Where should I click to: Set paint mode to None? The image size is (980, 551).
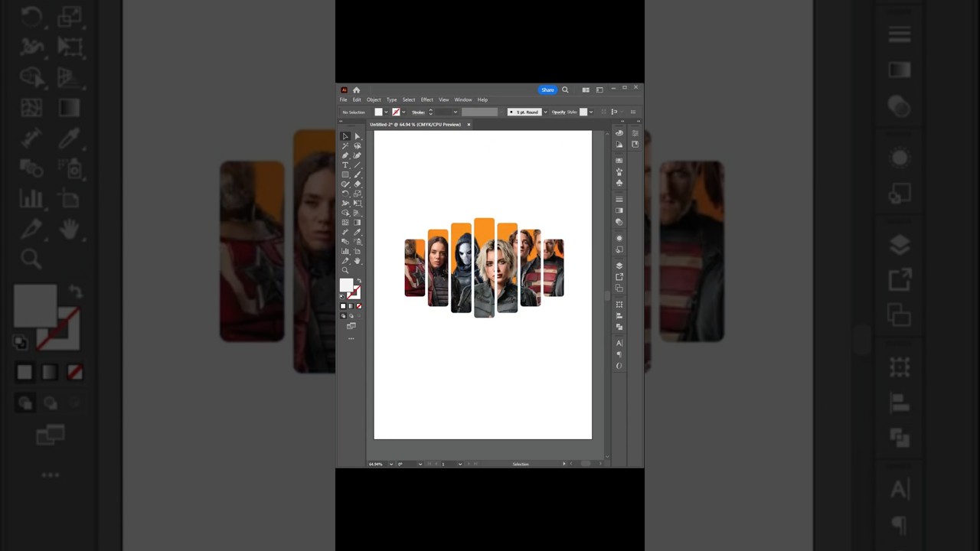click(359, 306)
